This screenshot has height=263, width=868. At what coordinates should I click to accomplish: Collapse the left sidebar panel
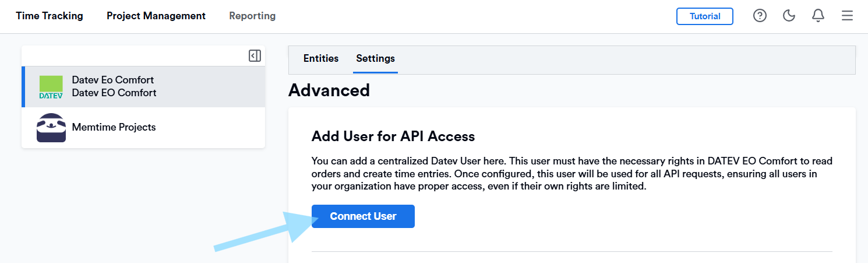point(255,56)
